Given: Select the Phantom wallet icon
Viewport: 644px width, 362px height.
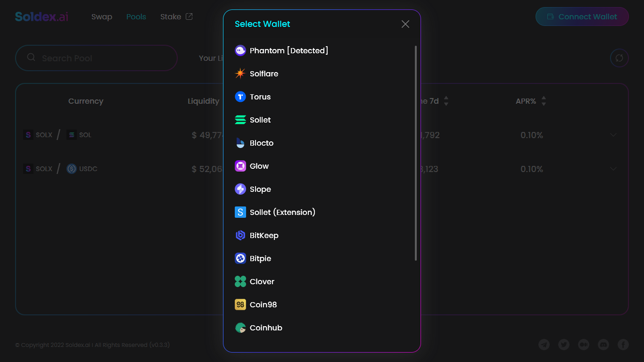Looking at the screenshot, I should click(240, 50).
